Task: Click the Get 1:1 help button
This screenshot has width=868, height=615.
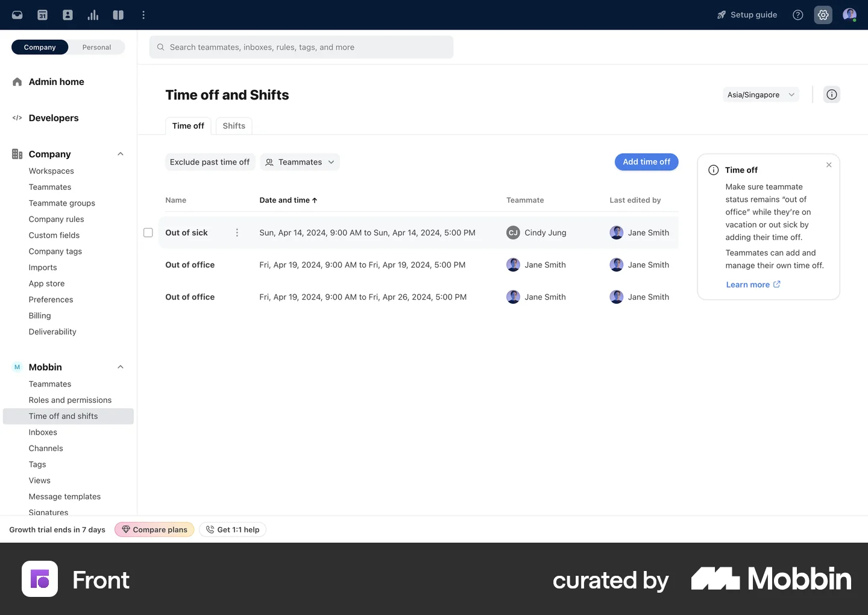Action: point(233,529)
